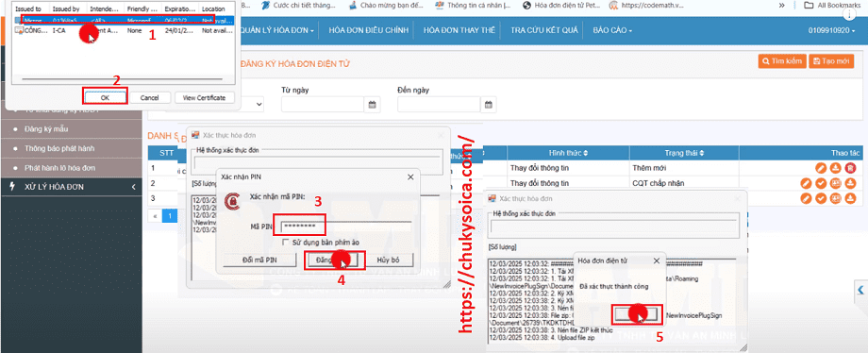This screenshot has width=868, height=353.
Task: Click OK in the certificate selection dialog
Action: pos(105,97)
